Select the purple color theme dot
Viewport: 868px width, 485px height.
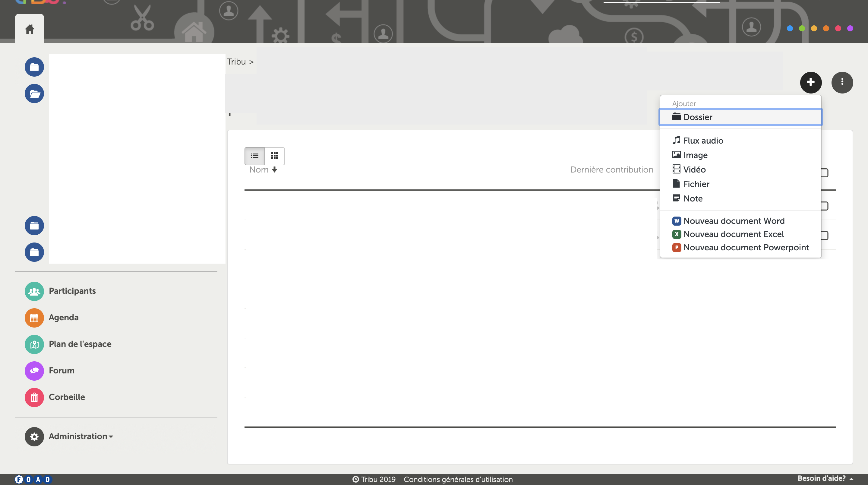point(850,28)
